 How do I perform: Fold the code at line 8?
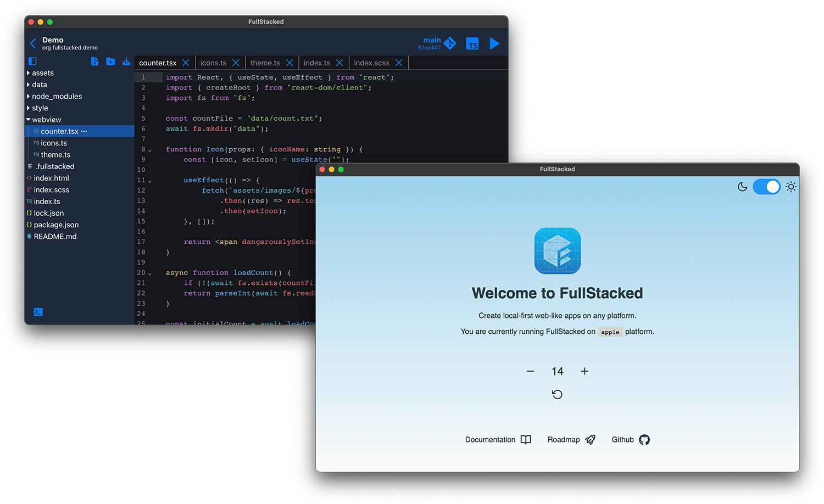(x=150, y=150)
